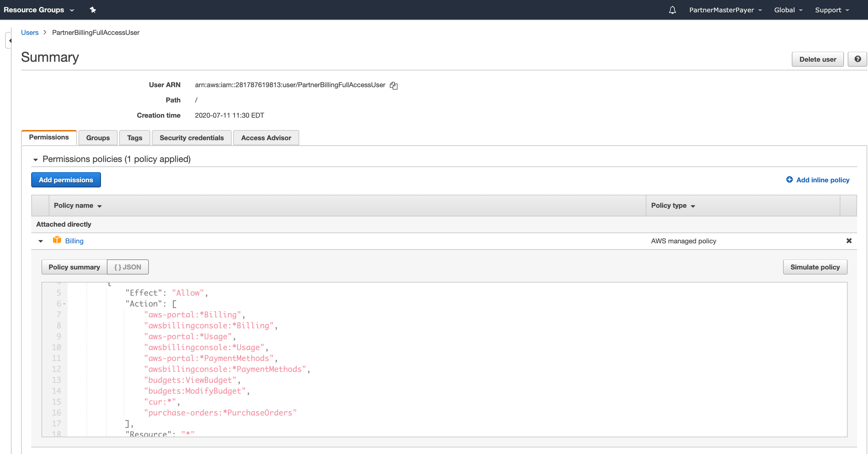The image size is (868, 454).
Task: Go to the Users breadcrumb link
Action: [x=29, y=32]
